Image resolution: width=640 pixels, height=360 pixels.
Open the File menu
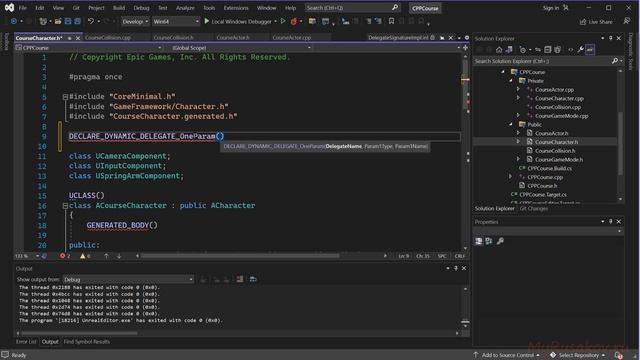pyautogui.click(x=23, y=8)
